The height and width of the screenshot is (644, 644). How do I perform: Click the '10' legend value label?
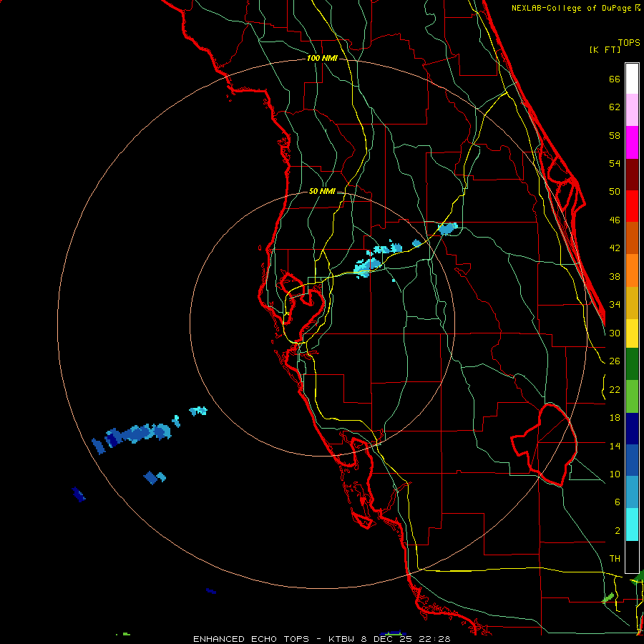(x=615, y=474)
